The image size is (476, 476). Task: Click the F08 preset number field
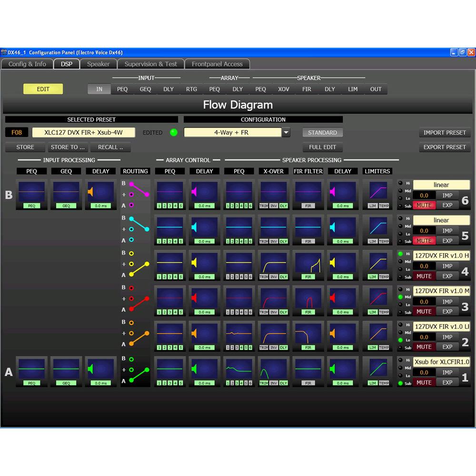[16, 132]
